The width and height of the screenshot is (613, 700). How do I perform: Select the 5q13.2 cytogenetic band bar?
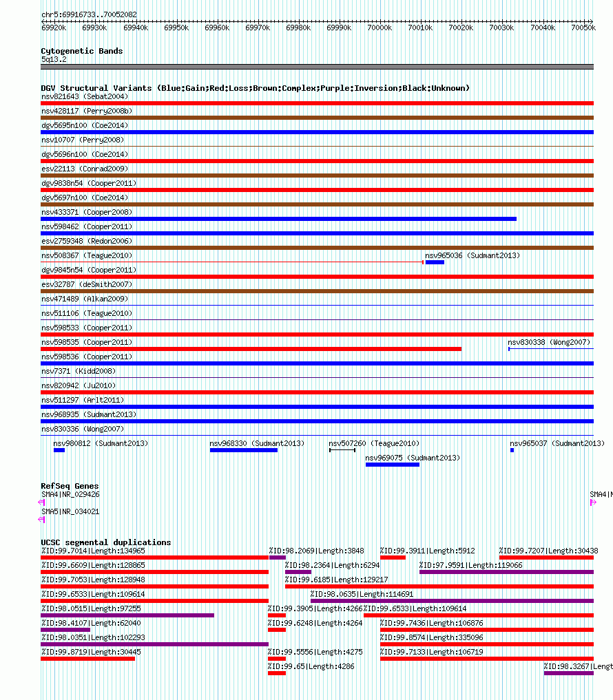[318, 67]
